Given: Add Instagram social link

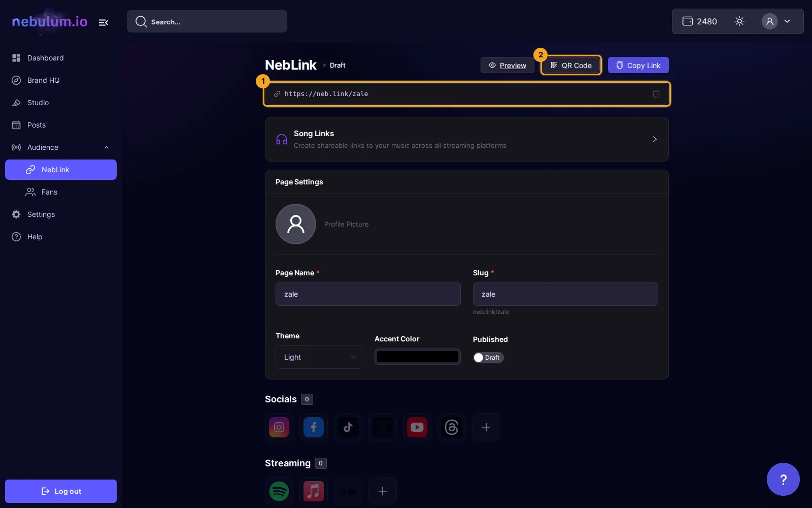Looking at the screenshot, I should [279, 427].
